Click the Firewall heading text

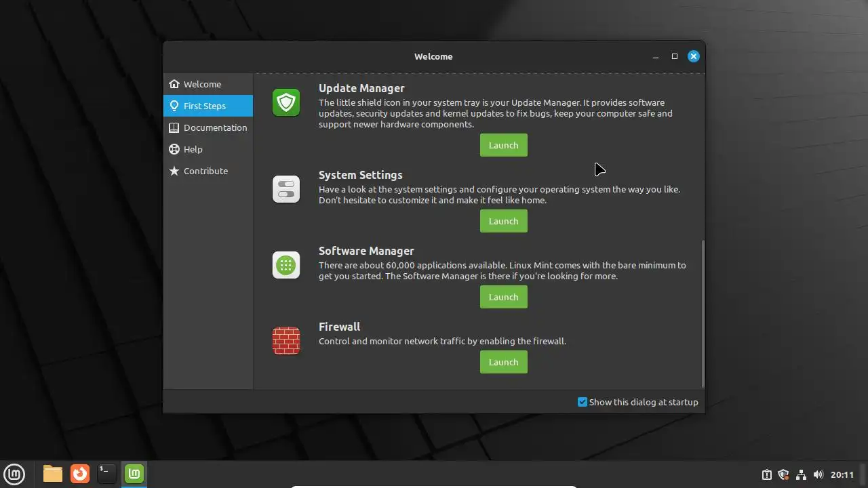click(x=339, y=327)
